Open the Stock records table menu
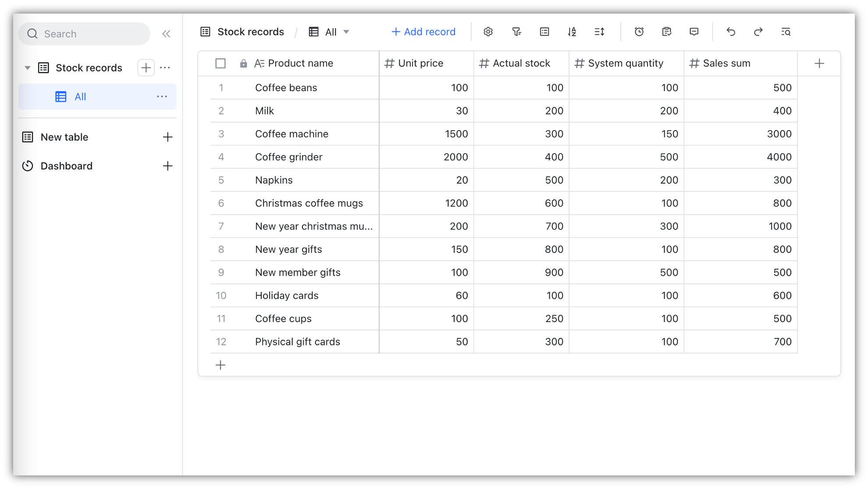The image size is (868, 489). coord(166,68)
